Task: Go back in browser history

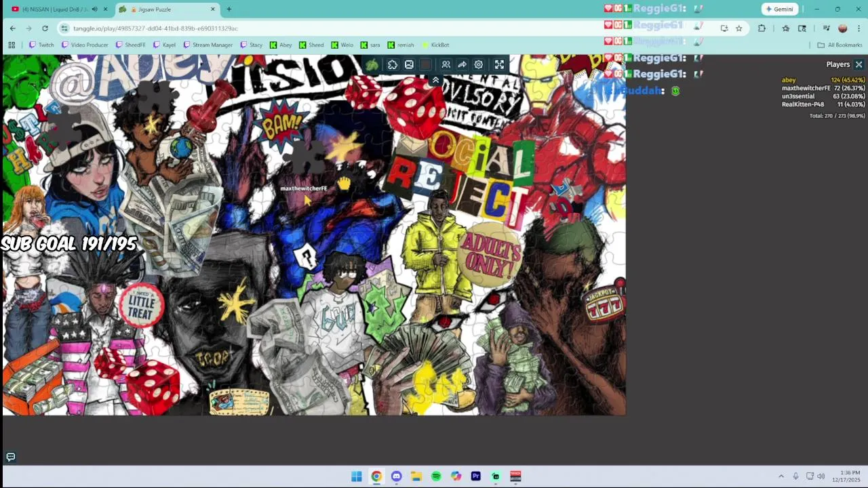Action: 12,28
